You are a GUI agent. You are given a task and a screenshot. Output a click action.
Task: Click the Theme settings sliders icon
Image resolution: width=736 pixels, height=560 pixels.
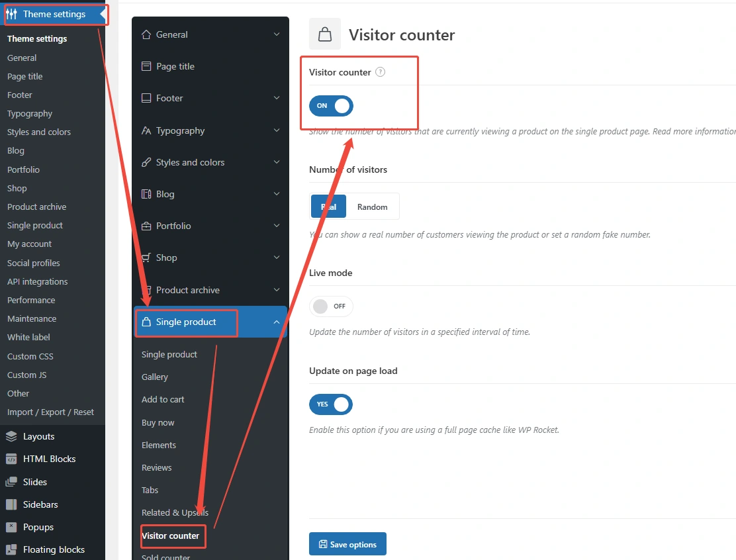tap(12, 14)
